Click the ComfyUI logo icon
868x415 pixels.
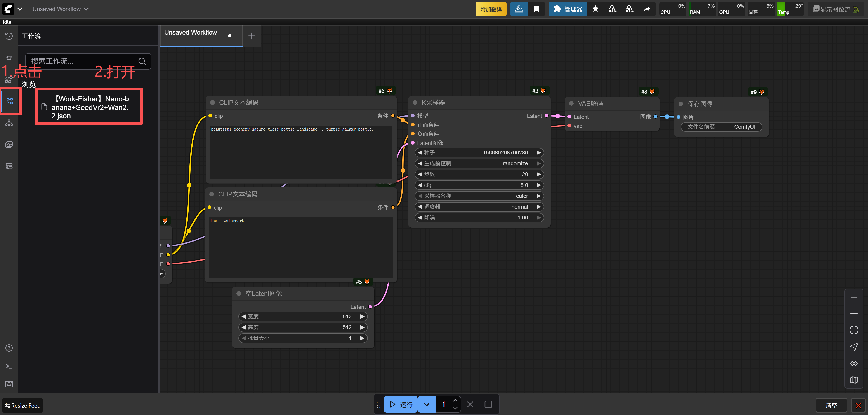point(8,9)
